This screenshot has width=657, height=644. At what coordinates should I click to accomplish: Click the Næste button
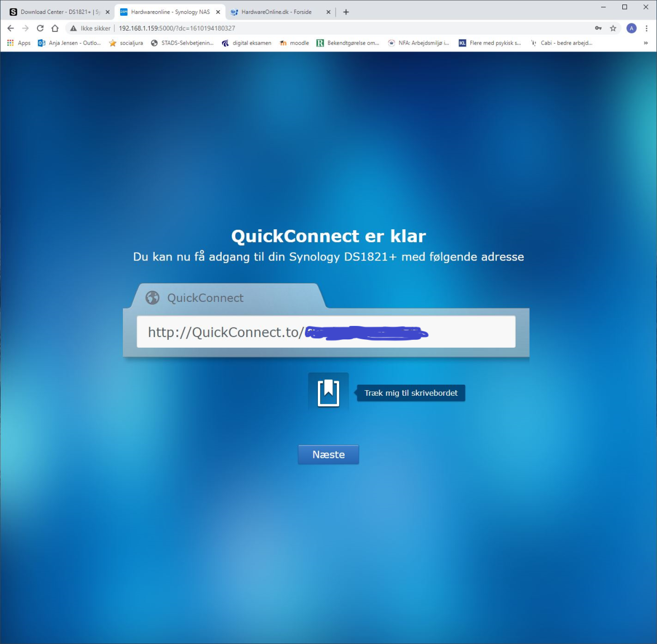(x=328, y=454)
